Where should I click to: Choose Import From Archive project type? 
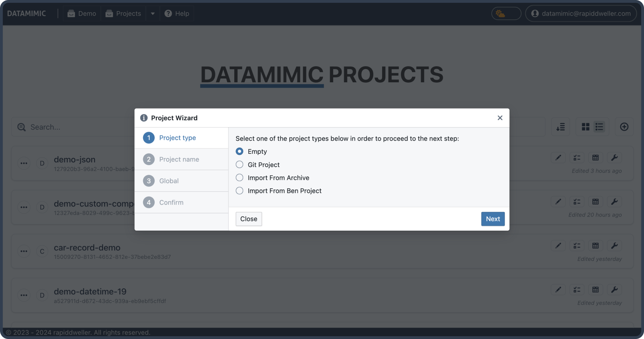[x=240, y=178]
